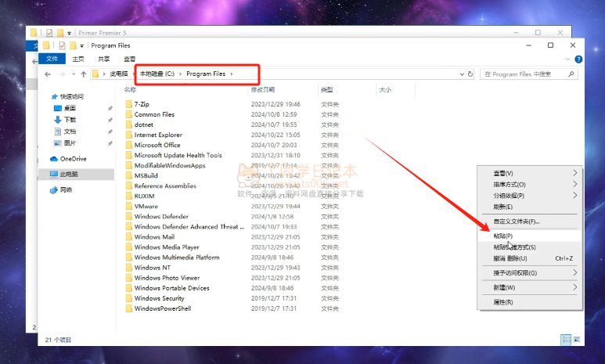
Task: Click the refresh icon beside address bar
Action: pos(470,74)
